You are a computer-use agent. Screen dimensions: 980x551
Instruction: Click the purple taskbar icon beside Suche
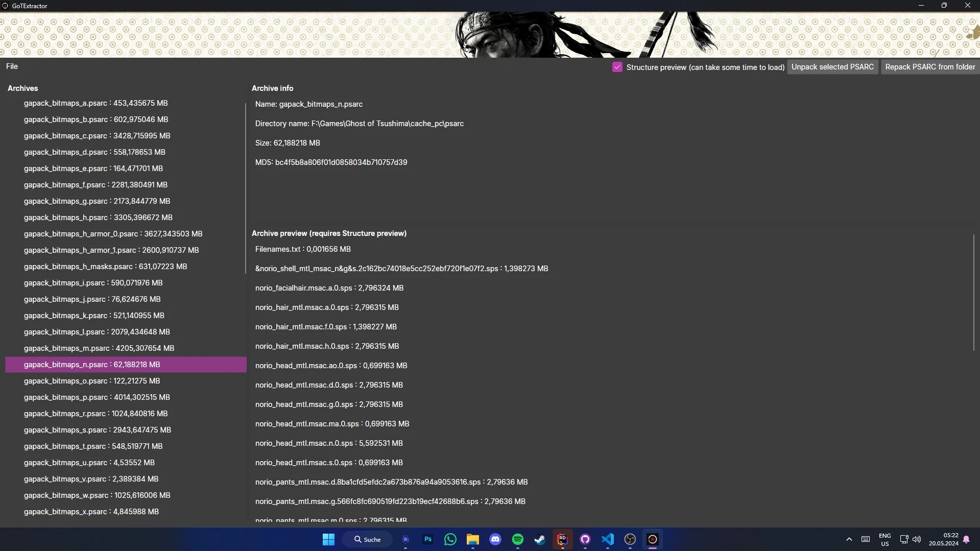(x=405, y=539)
